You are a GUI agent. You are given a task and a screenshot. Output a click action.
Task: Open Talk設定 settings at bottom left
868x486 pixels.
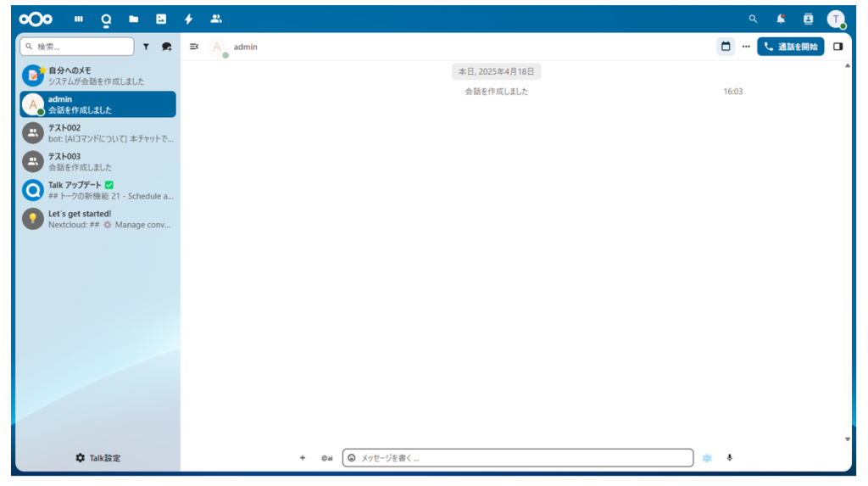(97, 458)
